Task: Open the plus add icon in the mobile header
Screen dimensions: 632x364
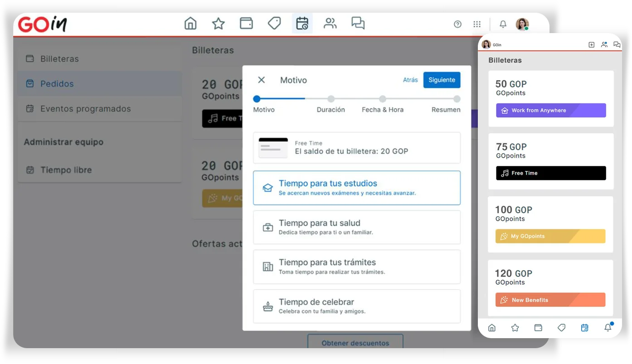Action: pos(591,44)
